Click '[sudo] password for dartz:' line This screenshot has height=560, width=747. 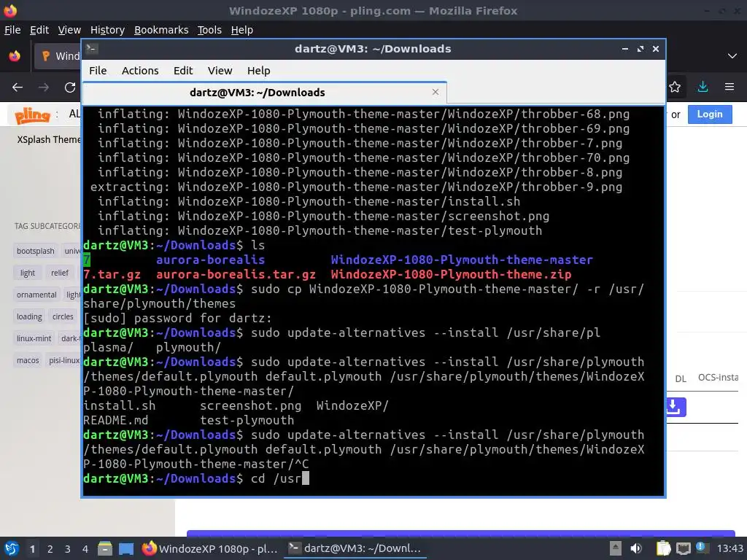click(x=177, y=318)
